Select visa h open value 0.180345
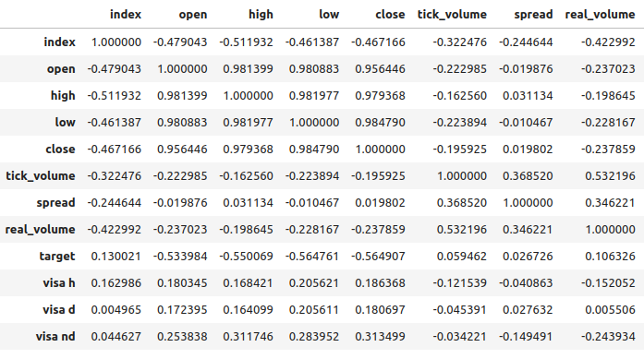This screenshot has height=359, width=644. [x=182, y=282]
